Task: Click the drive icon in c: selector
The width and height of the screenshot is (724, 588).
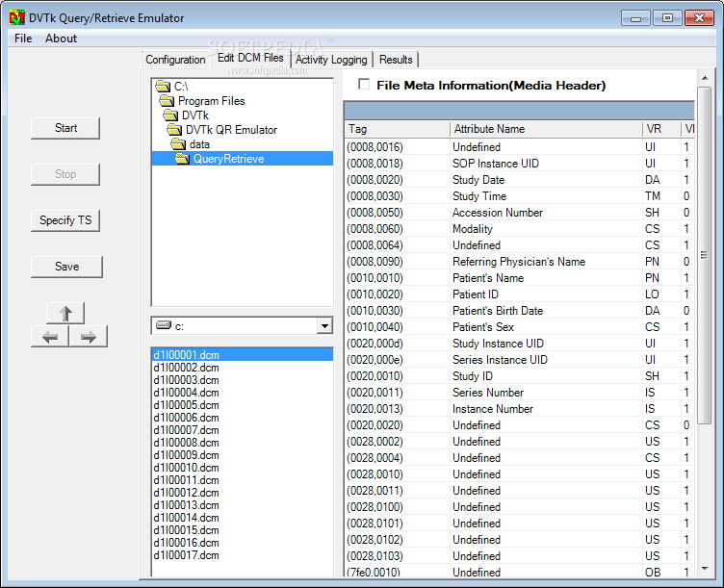Action: (164, 325)
